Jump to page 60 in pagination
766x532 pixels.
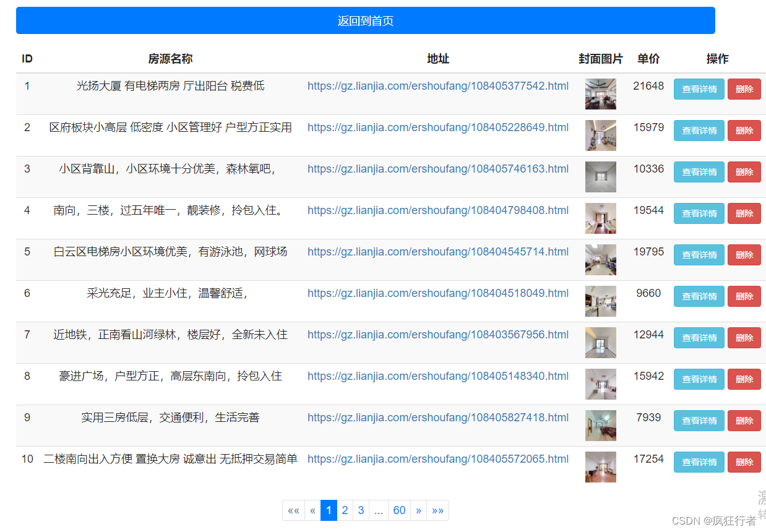click(399, 510)
